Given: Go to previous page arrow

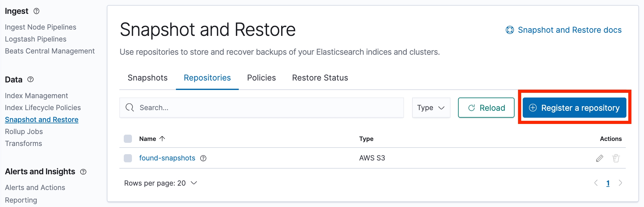Looking at the screenshot, I should point(596,183).
